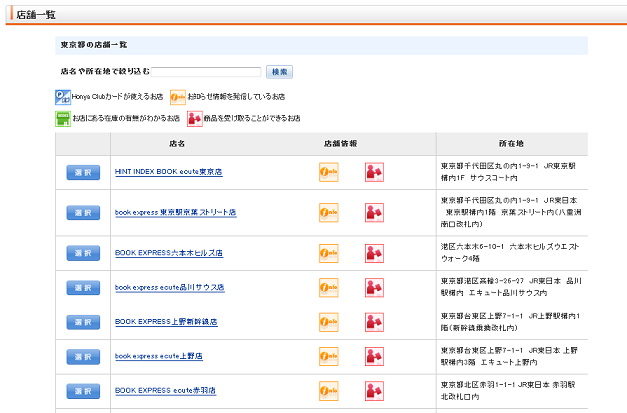Viewport: 627px width, 413px height.
Task: Click 商品を受け取ることができるお店 legend text
Action: pos(252,118)
